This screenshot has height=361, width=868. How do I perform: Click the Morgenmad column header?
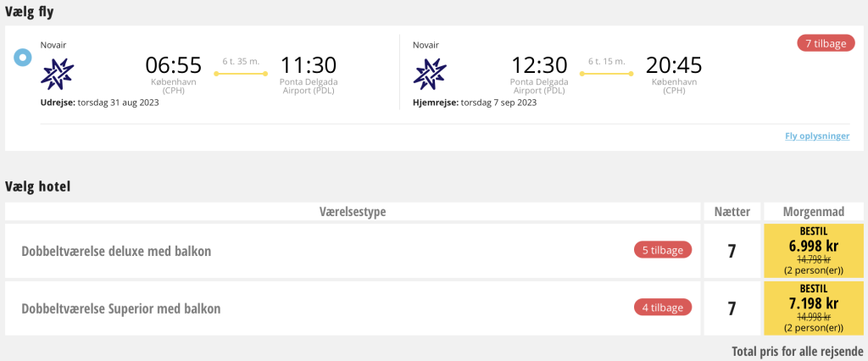[813, 211]
